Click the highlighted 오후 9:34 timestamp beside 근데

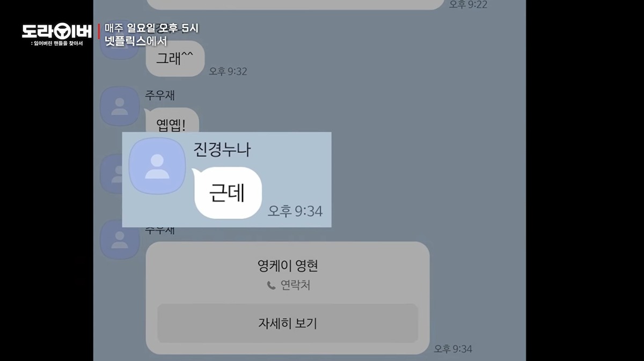point(295,211)
